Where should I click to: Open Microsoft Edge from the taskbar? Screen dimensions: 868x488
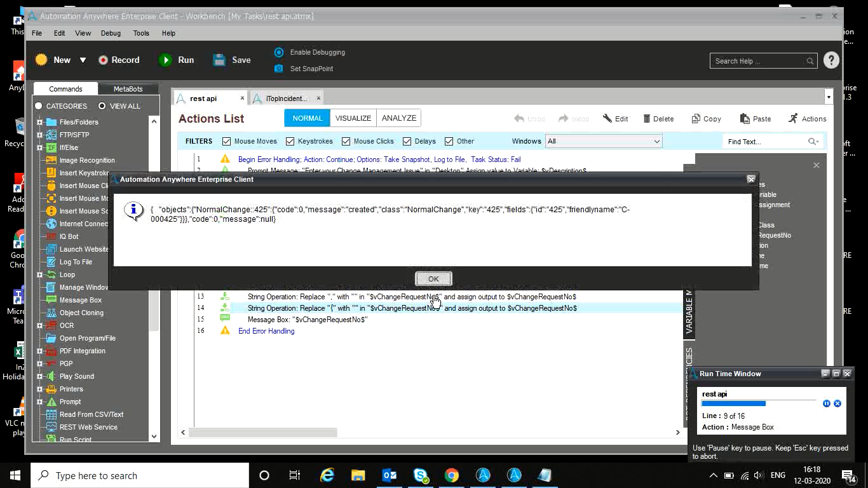click(x=327, y=475)
